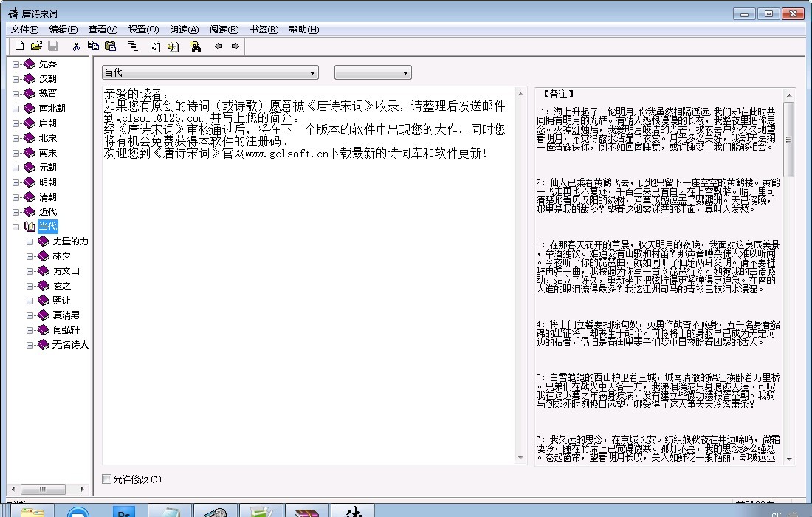The height and width of the screenshot is (517, 812).
Task: Click the music note toolbar icon
Action: point(155,47)
